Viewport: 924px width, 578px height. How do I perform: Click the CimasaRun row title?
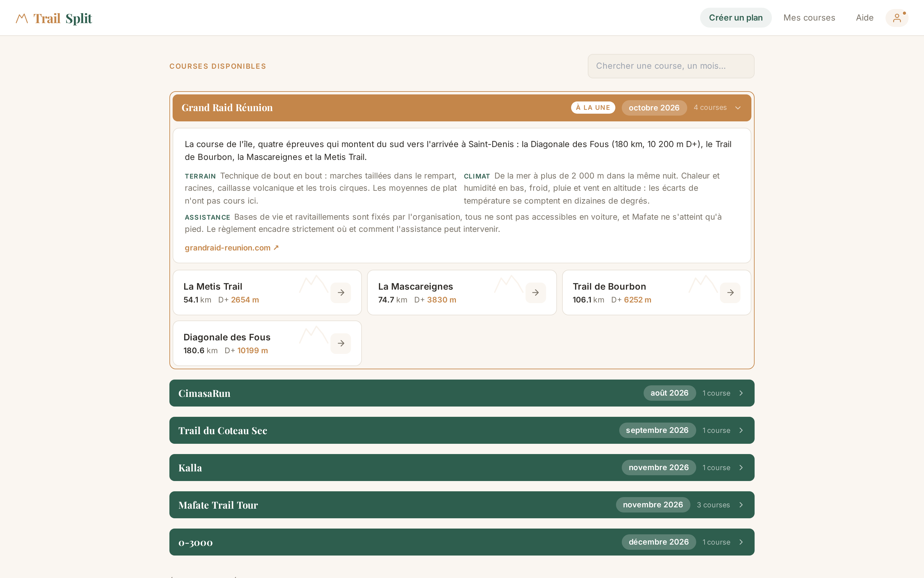204,393
